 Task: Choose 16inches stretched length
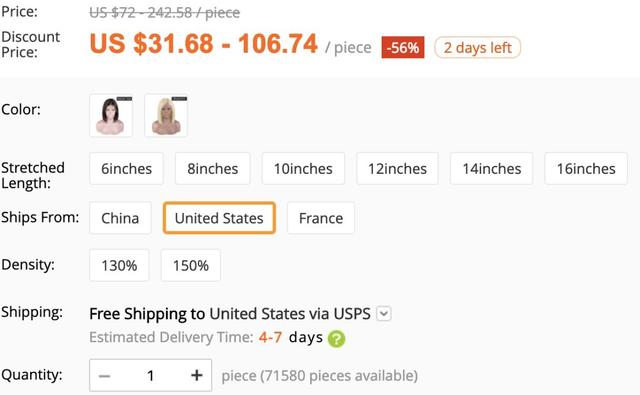coord(586,169)
